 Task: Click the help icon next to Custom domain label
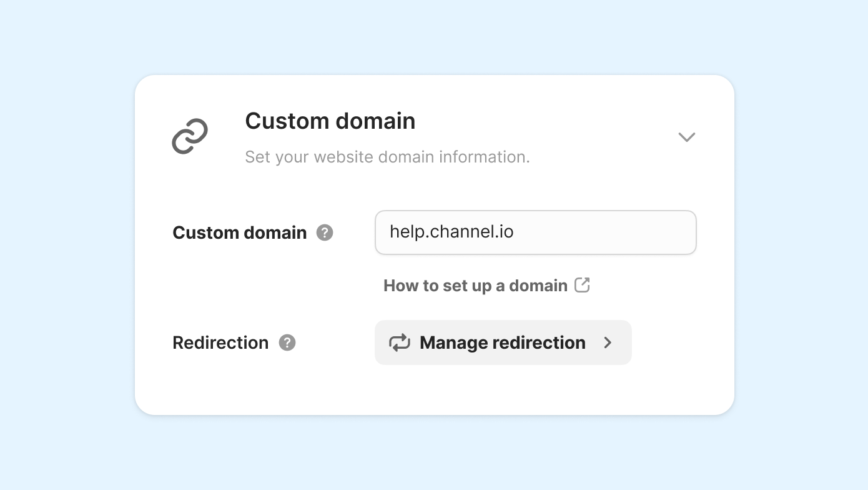pos(325,232)
